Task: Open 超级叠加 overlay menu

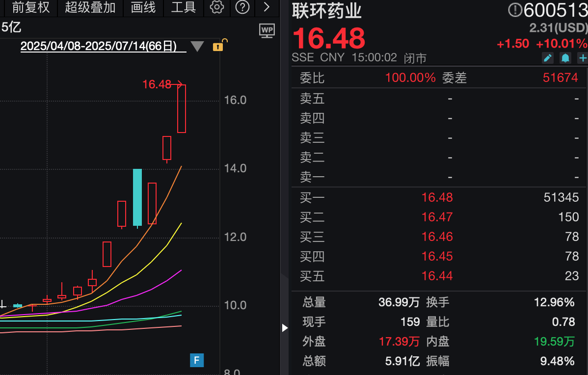Action: 90,7
